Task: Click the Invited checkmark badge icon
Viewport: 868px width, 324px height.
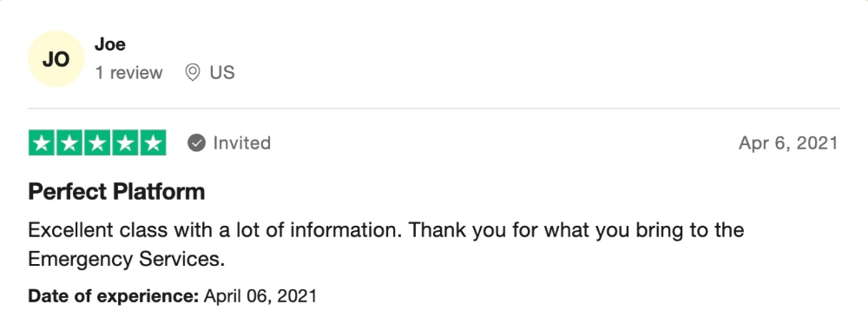Action: tap(196, 143)
